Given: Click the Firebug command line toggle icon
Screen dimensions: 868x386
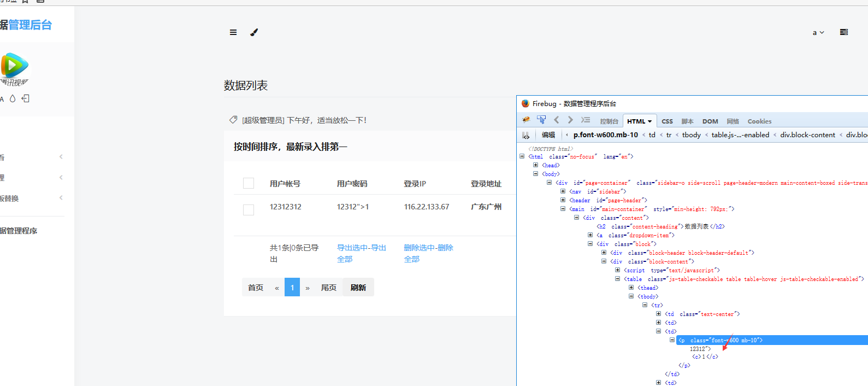Looking at the screenshot, I should pos(586,120).
